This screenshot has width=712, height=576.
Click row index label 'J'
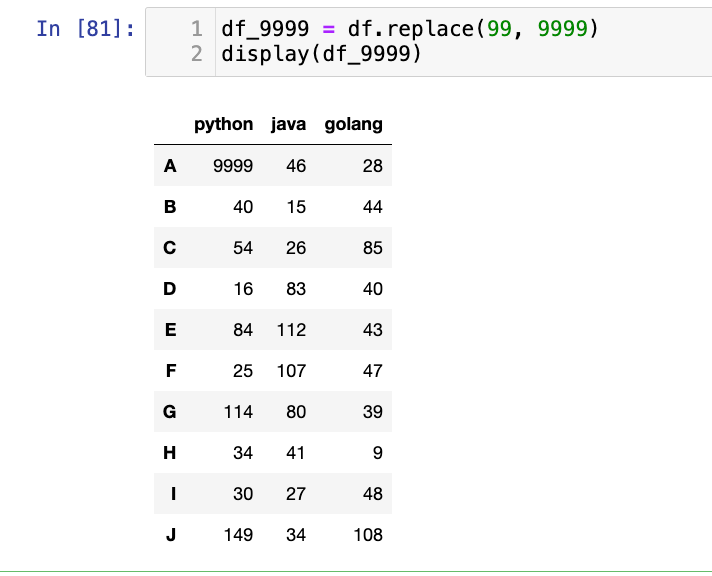(x=170, y=535)
